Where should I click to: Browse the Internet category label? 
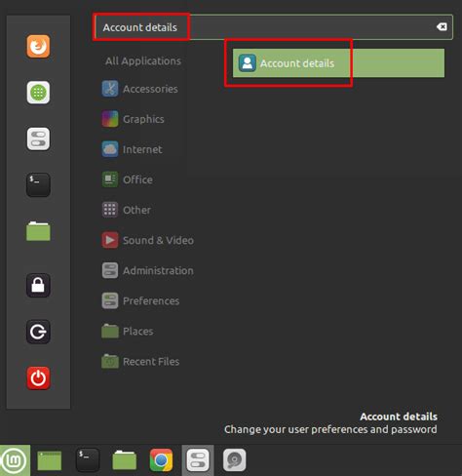click(x=142, y=149)
